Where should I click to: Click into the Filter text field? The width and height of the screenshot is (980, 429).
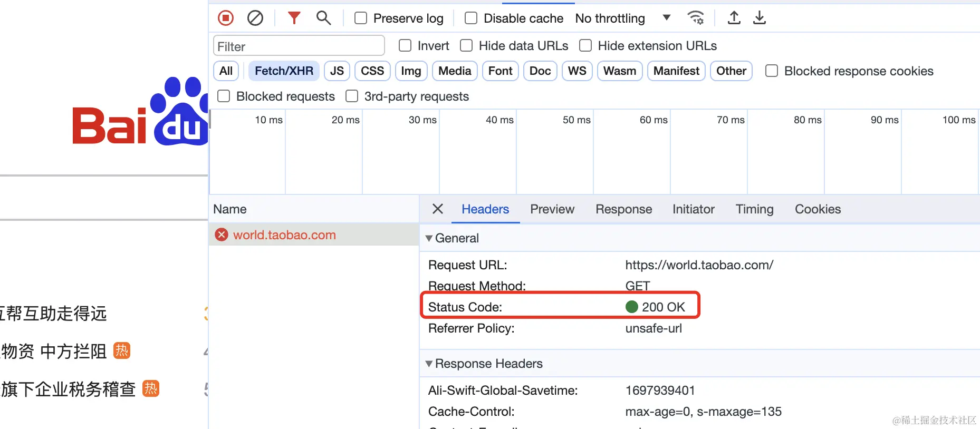pyautogui.click(x=299, y=46)
